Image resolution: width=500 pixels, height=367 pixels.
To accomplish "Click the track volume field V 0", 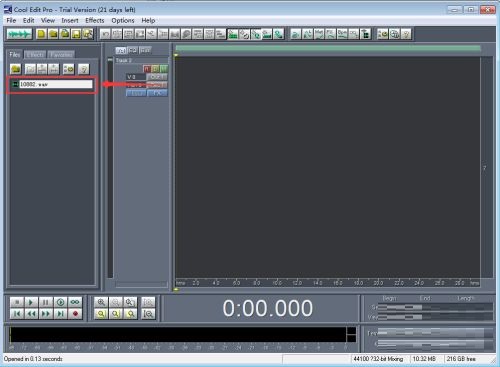I will [136, 77].
